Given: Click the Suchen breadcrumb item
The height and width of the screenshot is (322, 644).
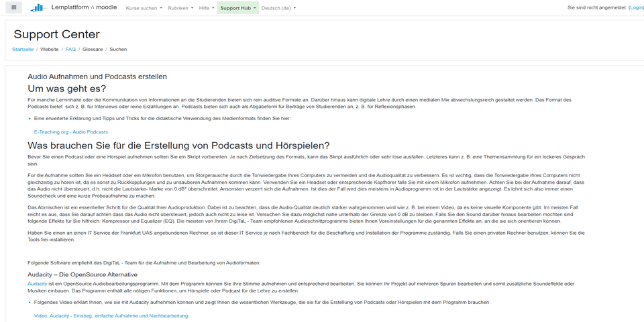Looking at the screenshot, I should [118, 49].
